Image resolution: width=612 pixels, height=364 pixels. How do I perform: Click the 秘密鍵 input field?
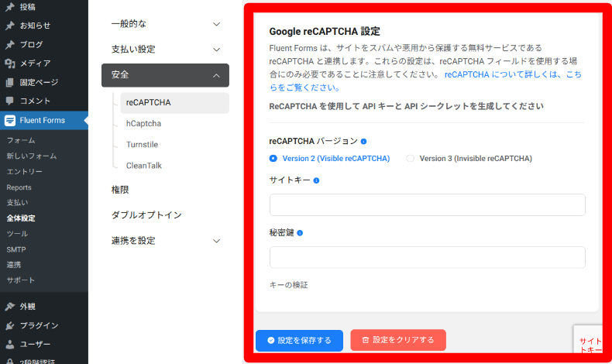pyautogui.click(x=428, y=257)
